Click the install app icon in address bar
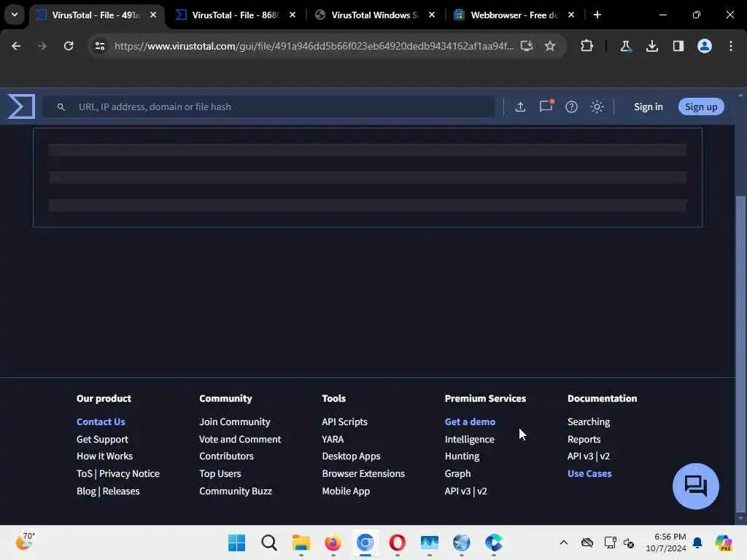 [527, 46]
